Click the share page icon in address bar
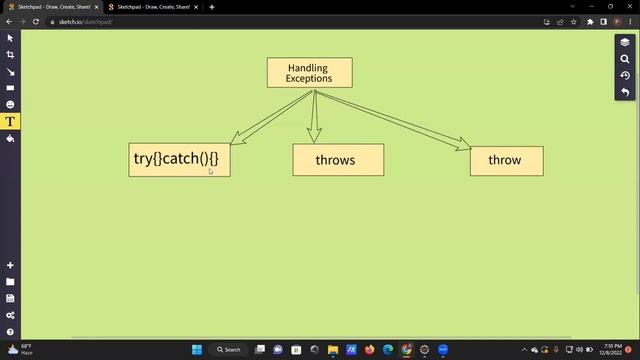The width and height of the screenshot is (640, 360). 560,22
